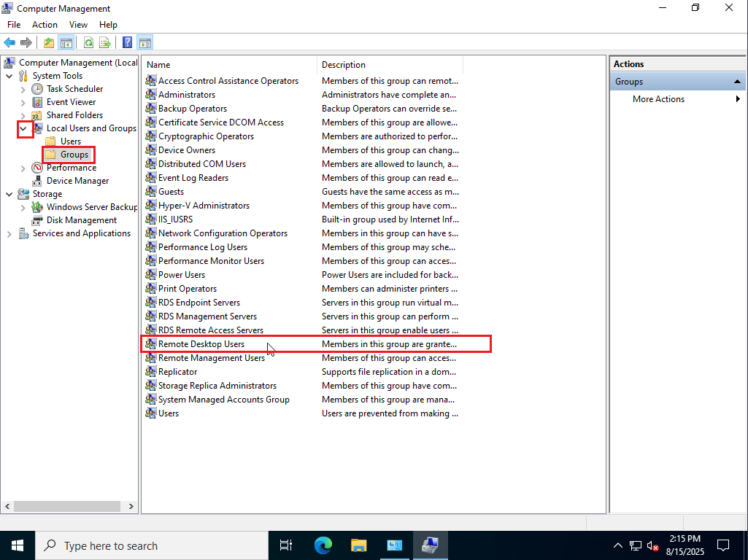Select the Event Log Readers group

tap(193, 178)
